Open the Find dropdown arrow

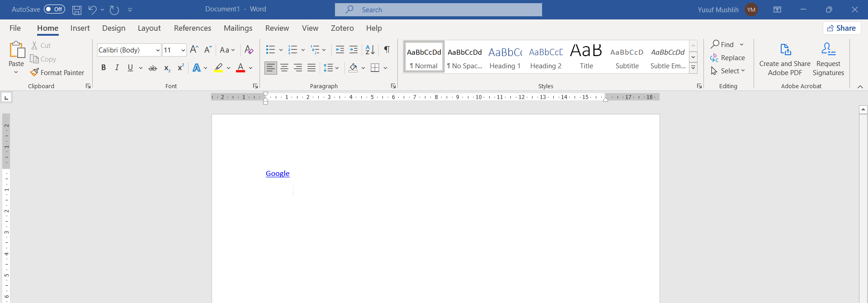tap(742, 45)
